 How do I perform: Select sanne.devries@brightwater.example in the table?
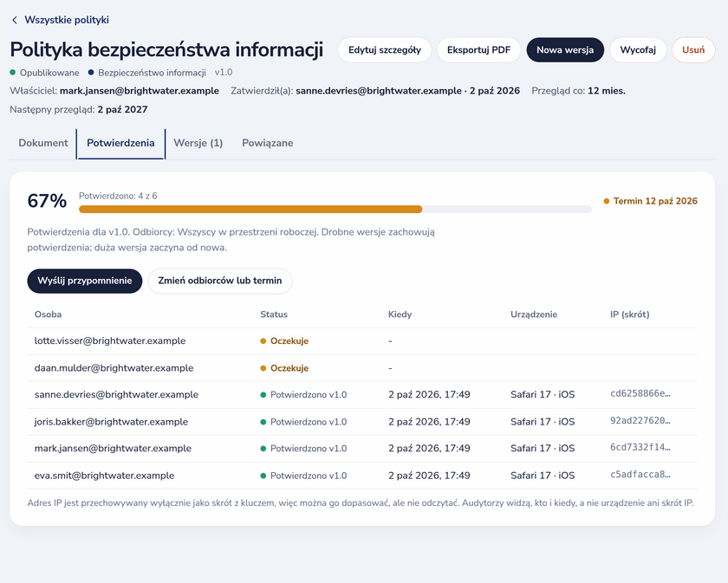tap(116, 394)
